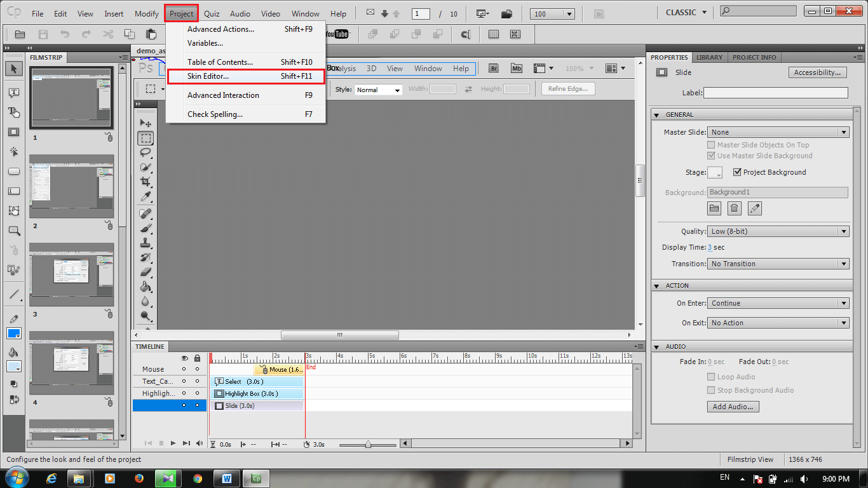Screen dimensions: 868x488
Task: Click the blue stroke color swatch
Action: pyautogui.click(x=13, y=333)
